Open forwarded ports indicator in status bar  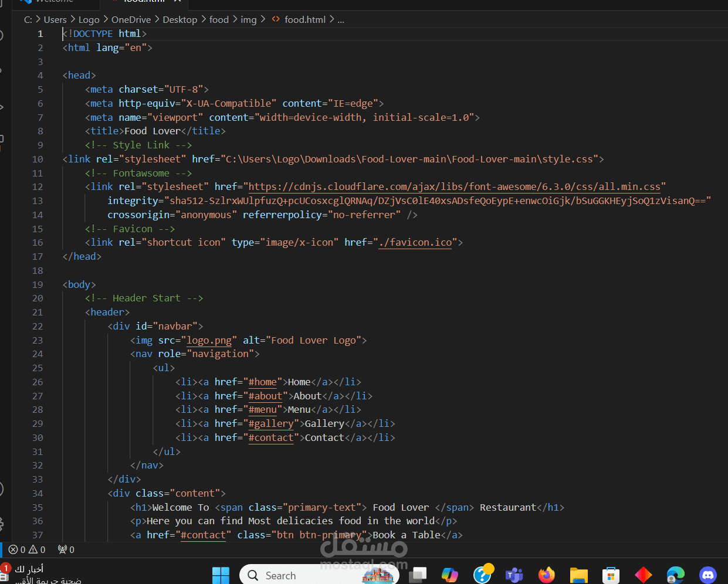click(66, 549)
